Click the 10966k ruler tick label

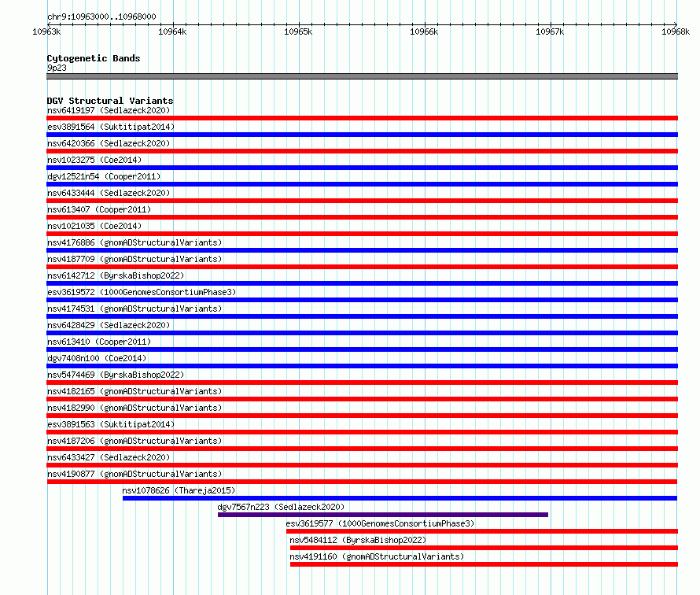pos(424,31)
